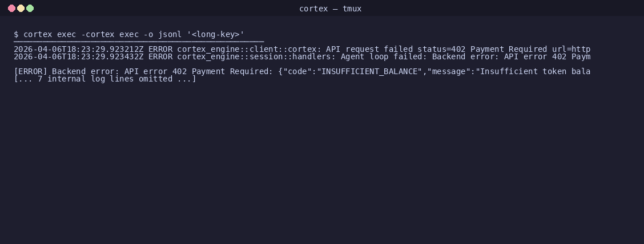Click the second timestamp ending 923432Z
Viewport: 644px width, 244px height.
click(78, 56)
